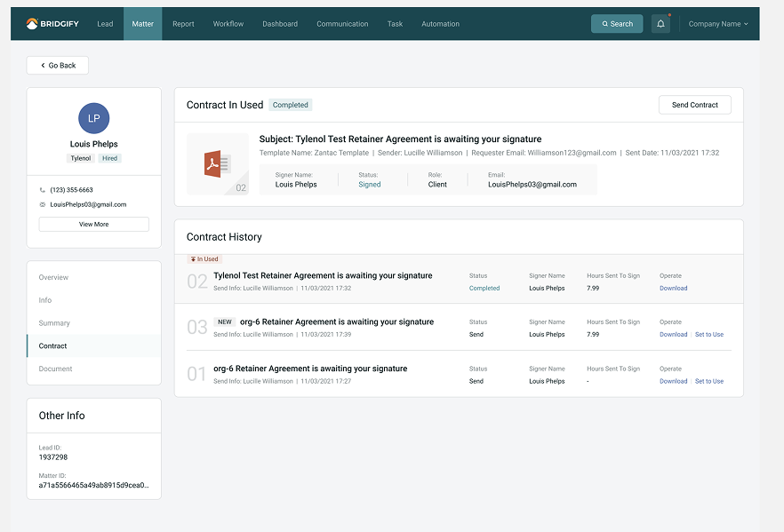
Task: Click the title of contract 01 in history
Action: point(310,369)
